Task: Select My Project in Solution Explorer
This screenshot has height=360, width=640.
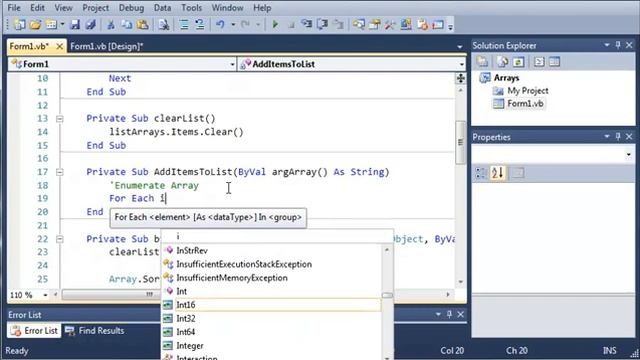Action: tap(527, 91)
